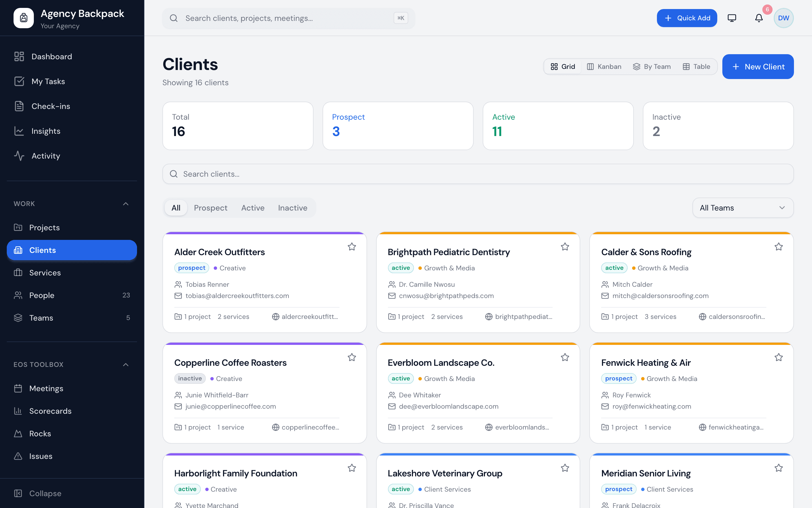The width and height of the screenshot is (812, 508).
Task: Star Harborlight Family Foundation as favorite
Action: [x=352, y=468]
